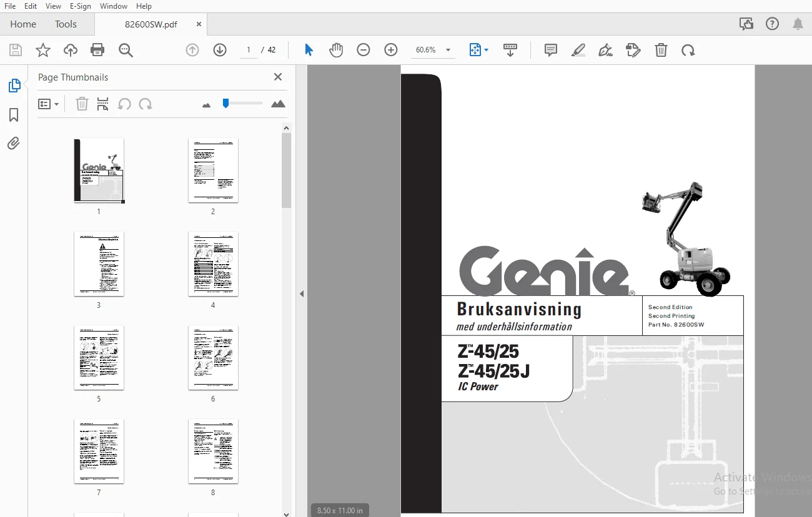
Task: Open the sign document pen tool
Action: pos(605,50)
